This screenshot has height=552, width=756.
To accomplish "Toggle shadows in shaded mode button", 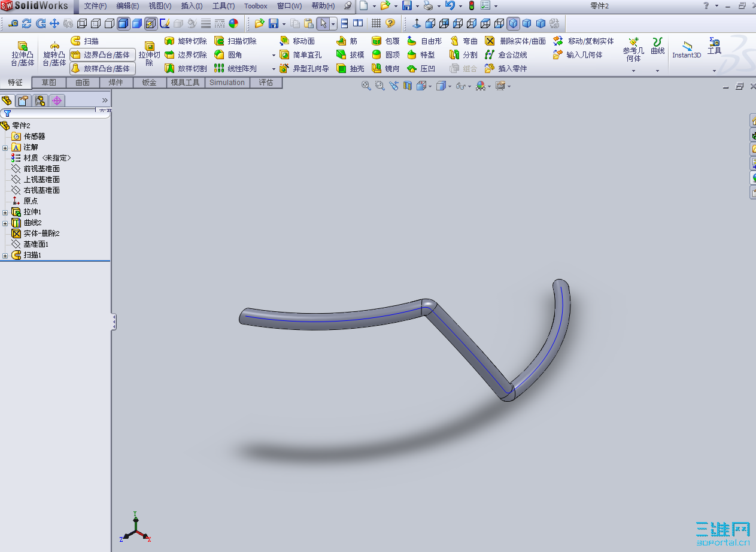I will tap(151, 23).
